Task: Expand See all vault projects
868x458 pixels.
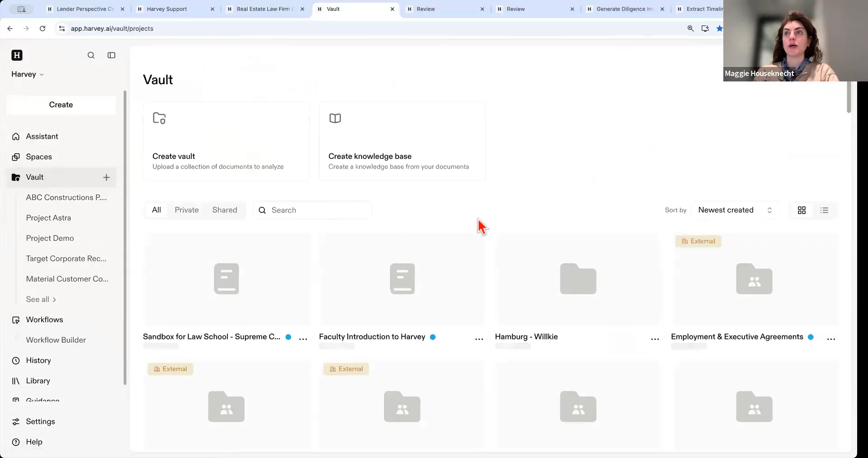Action: (41, 300)
